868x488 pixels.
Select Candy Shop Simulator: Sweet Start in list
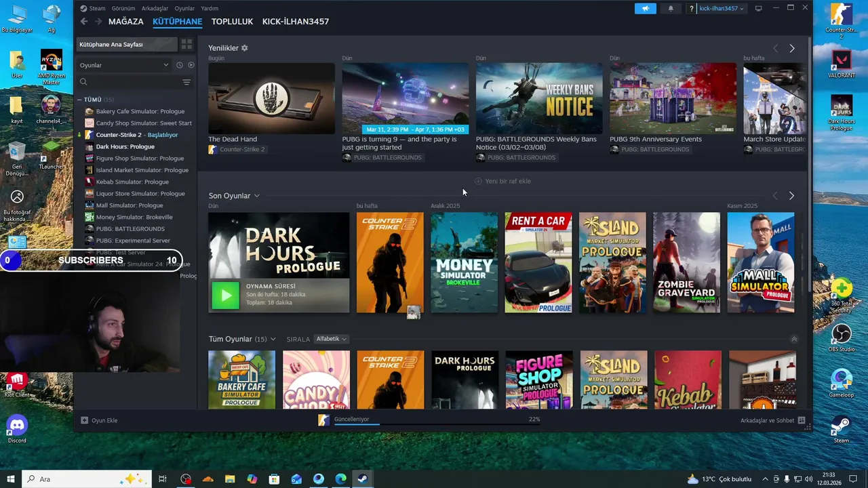[x=144, y=123]
